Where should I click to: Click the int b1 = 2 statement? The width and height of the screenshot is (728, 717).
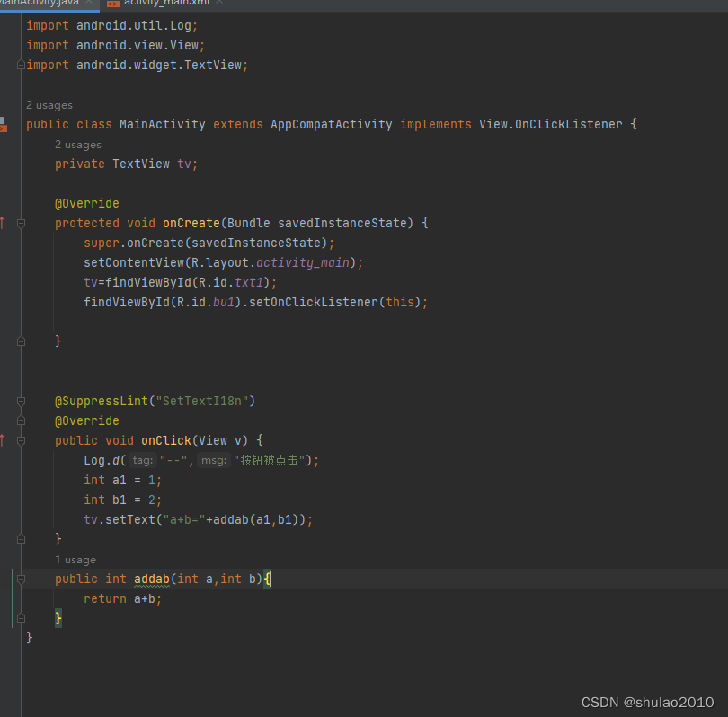(x=122, y=500)
